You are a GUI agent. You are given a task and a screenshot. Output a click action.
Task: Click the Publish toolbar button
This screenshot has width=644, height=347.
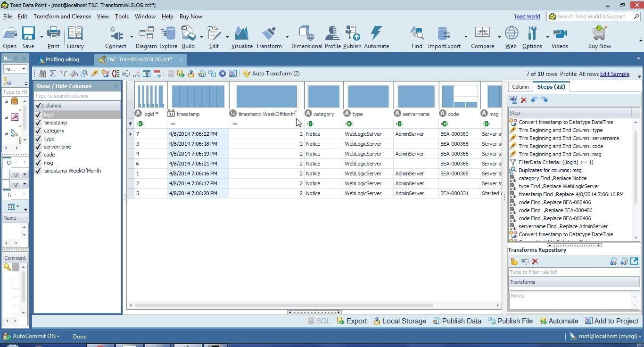pos(352,38)
